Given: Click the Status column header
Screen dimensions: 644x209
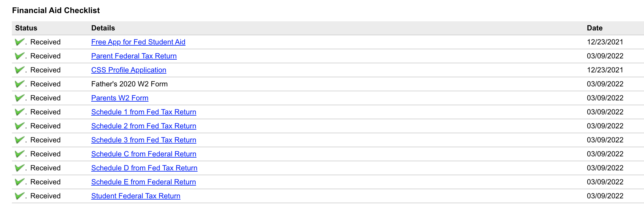Looking at the screenshot, I should click(26, 28).
